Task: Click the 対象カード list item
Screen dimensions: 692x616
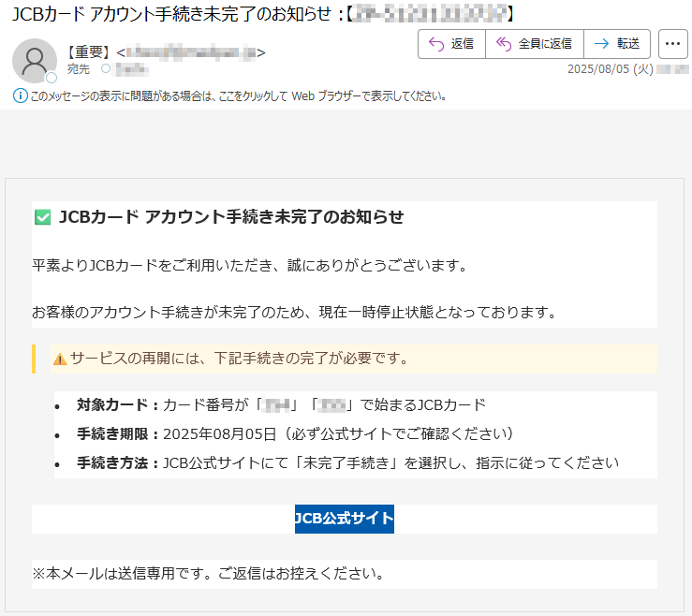Action: point(281,405)
